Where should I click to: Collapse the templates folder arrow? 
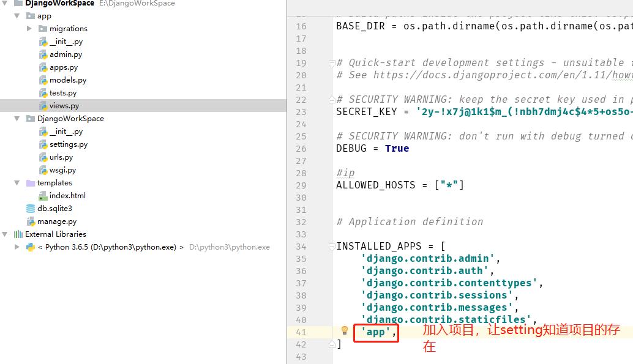(x=17, y=183)
